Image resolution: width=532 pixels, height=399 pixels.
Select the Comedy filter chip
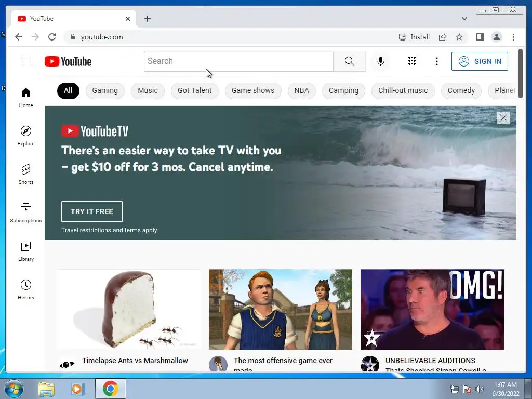[461, 90]
